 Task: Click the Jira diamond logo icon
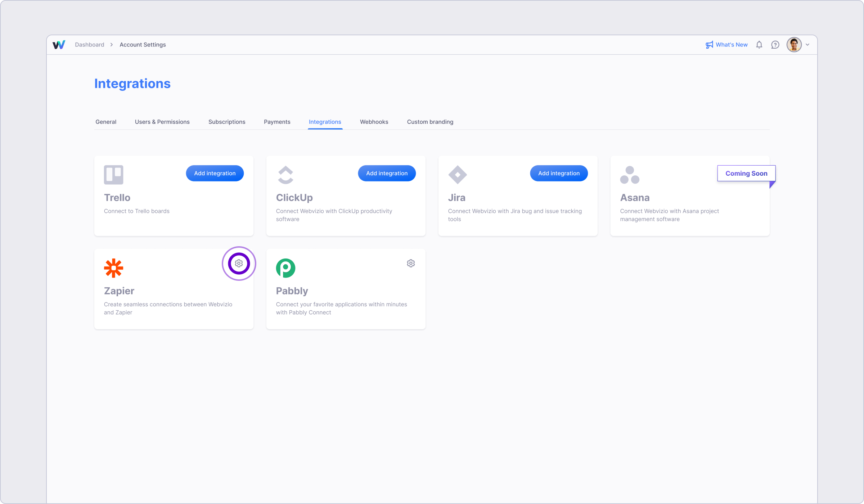pos(457,175)
